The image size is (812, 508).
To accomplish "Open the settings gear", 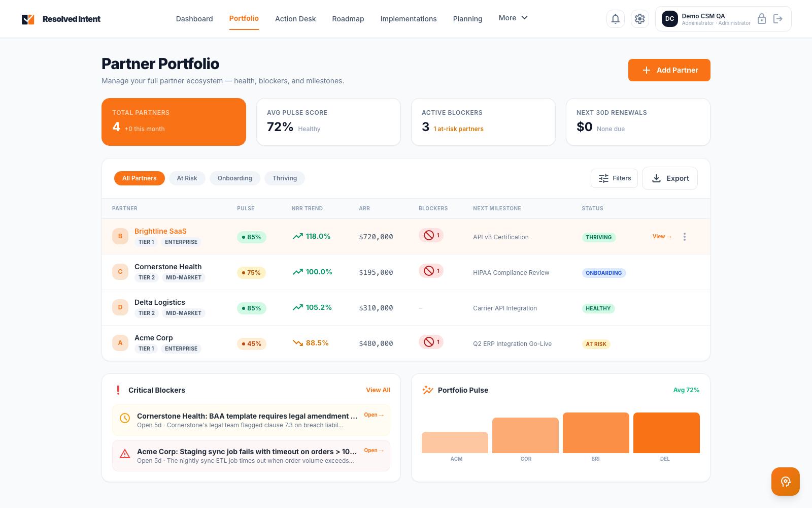I will (639, 18).
